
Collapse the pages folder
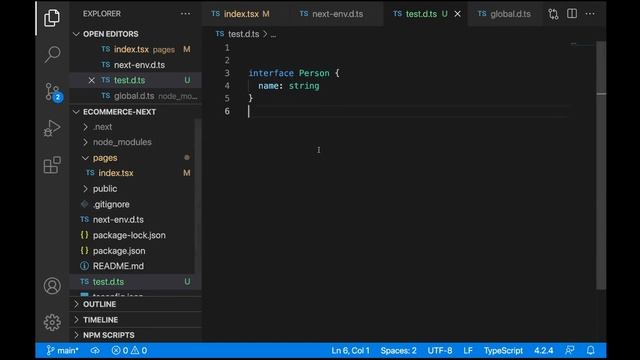click(x=136, y=158)
